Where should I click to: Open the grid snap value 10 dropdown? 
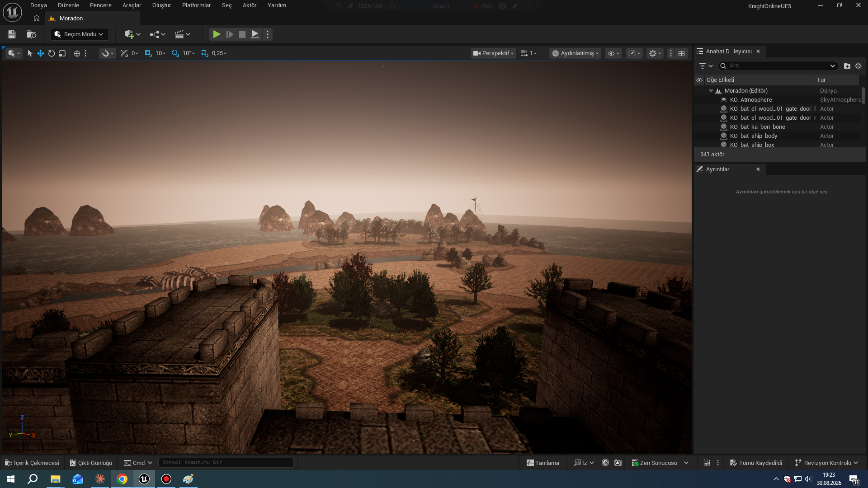pyautogui.click(x=160, y=53)
